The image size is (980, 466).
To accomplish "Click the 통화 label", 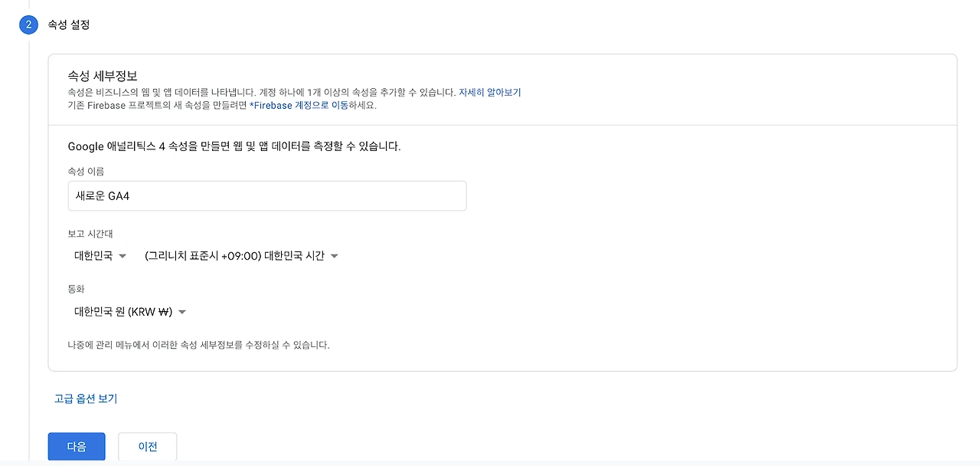I will (76, 289).
